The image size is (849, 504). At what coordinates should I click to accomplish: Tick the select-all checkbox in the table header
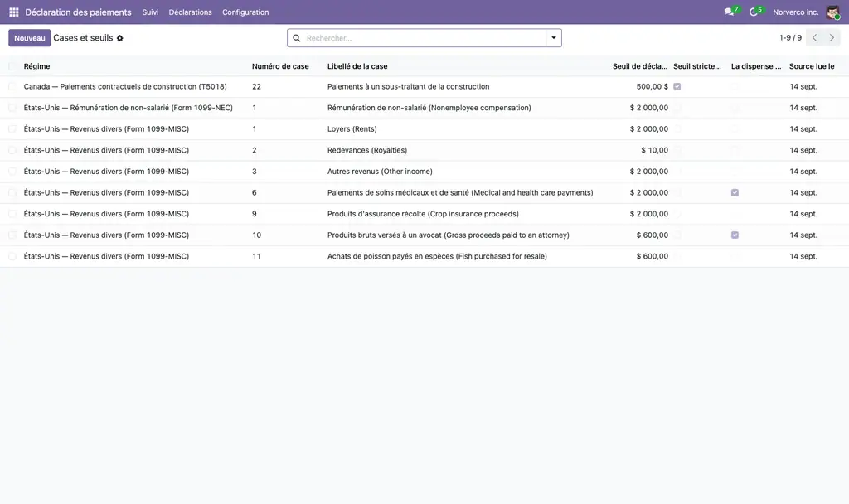click(12, 66)
